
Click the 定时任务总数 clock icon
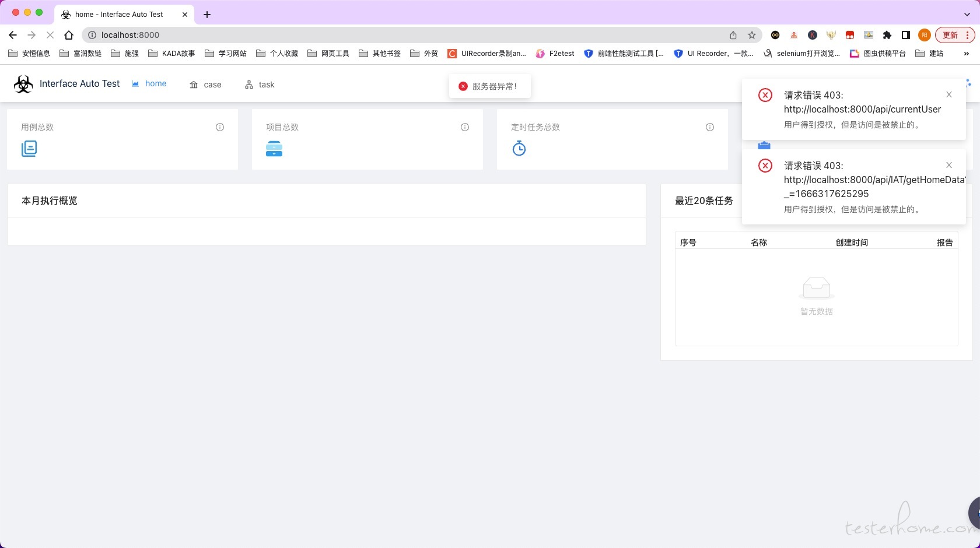[x=519, y=149]
